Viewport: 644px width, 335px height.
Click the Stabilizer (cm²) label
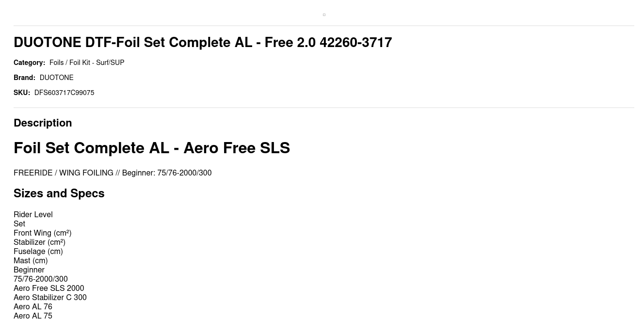[x=39, y=242]
